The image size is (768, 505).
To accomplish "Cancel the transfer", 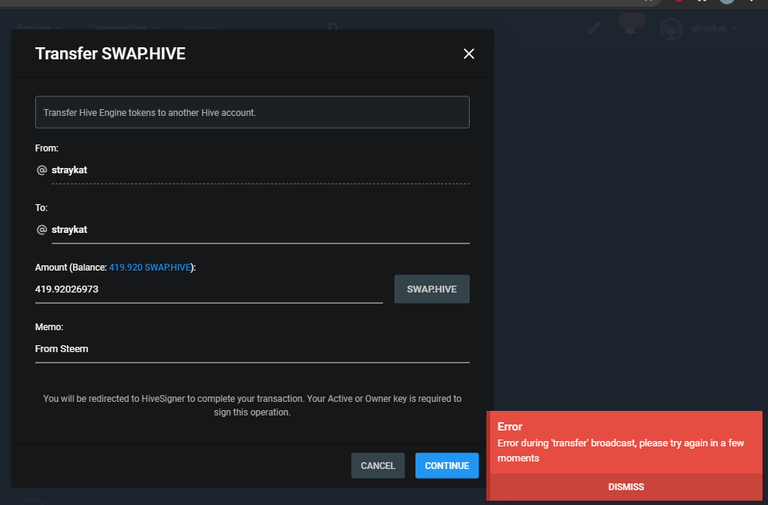I will (x=378, y=466).
